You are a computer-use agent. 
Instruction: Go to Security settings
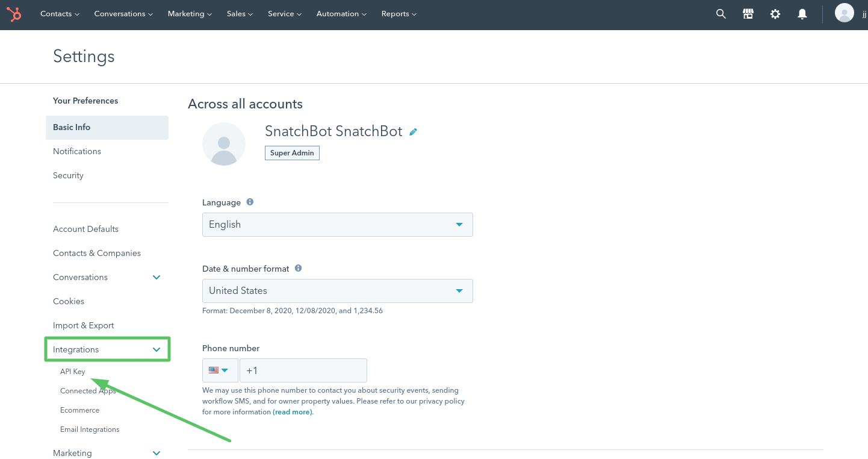[68, 175]
